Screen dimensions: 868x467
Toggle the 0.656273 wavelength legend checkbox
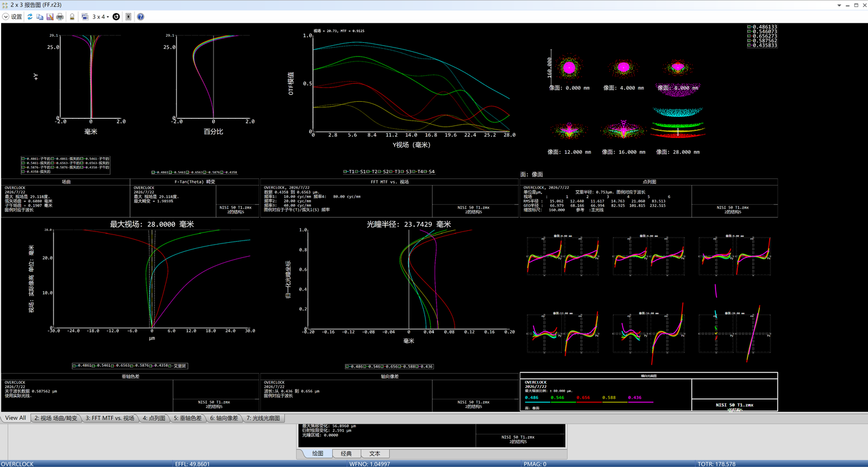[749, 36]
